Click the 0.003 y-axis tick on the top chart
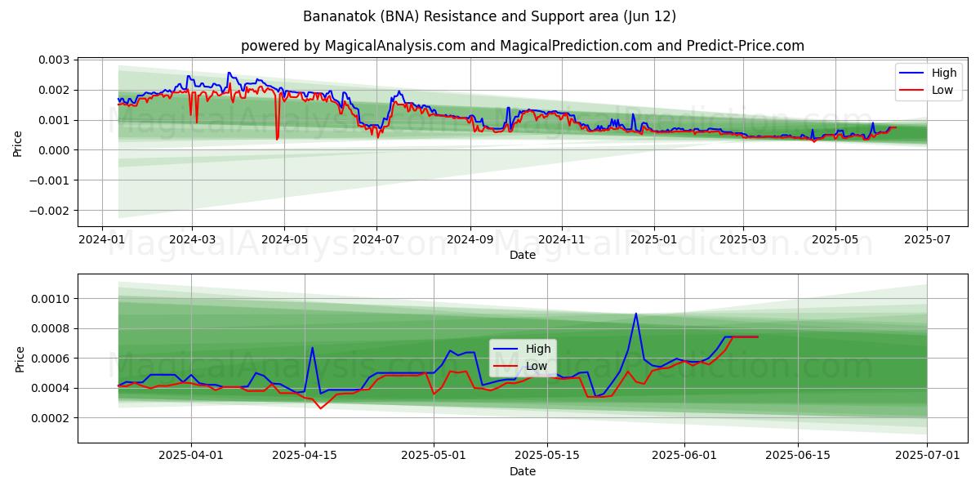The image size is (980, 490). (x=56, y=60)
